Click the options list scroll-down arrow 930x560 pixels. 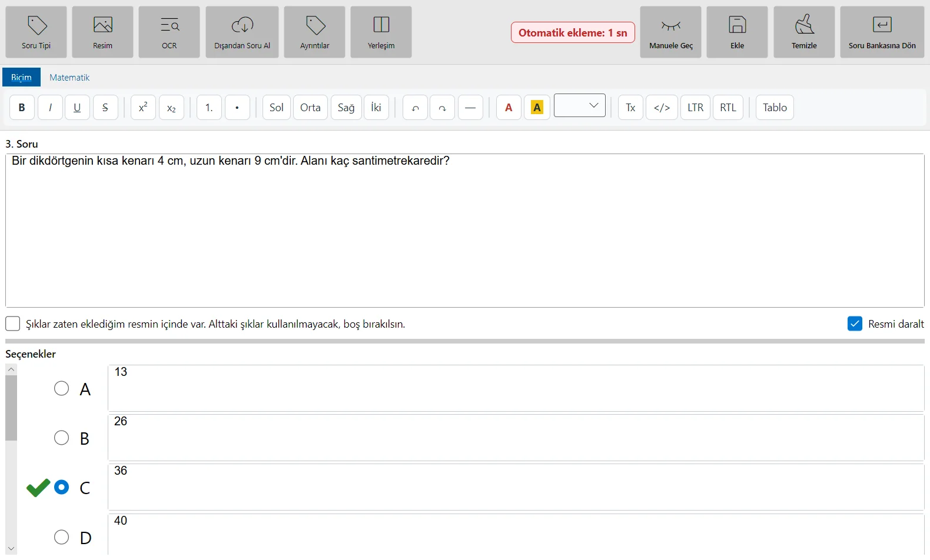click(x=11, y=548)
